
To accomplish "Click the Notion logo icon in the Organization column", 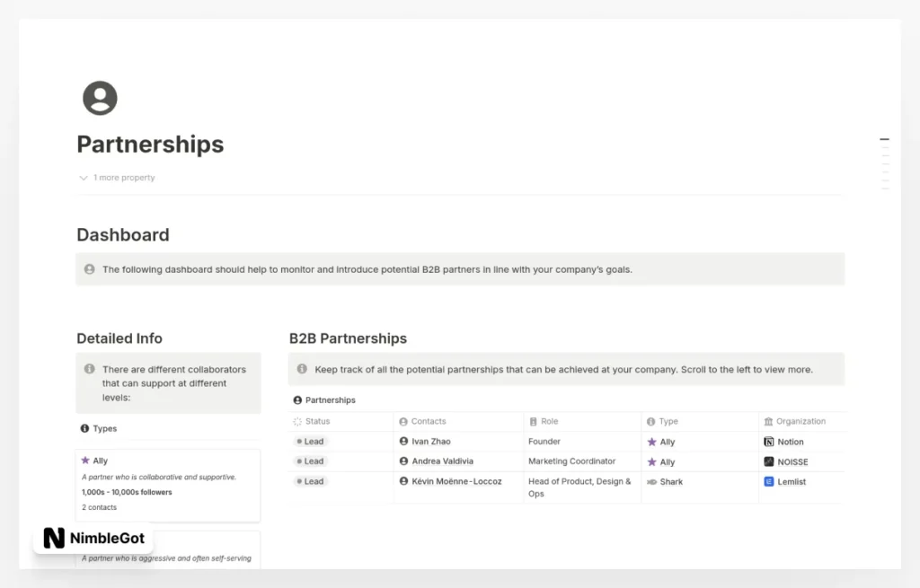I will 768,441.
